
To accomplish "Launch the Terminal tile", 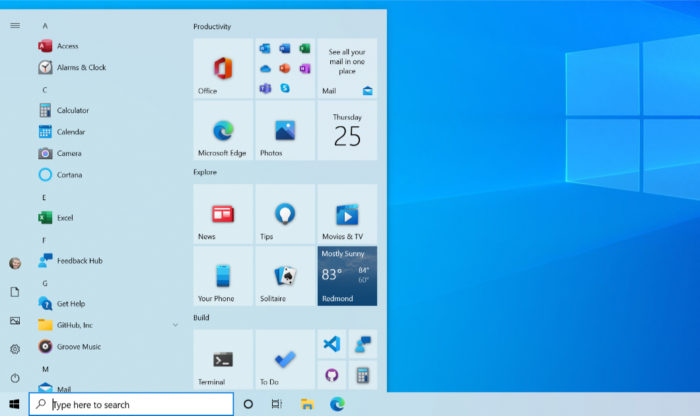I will [223, 359].
